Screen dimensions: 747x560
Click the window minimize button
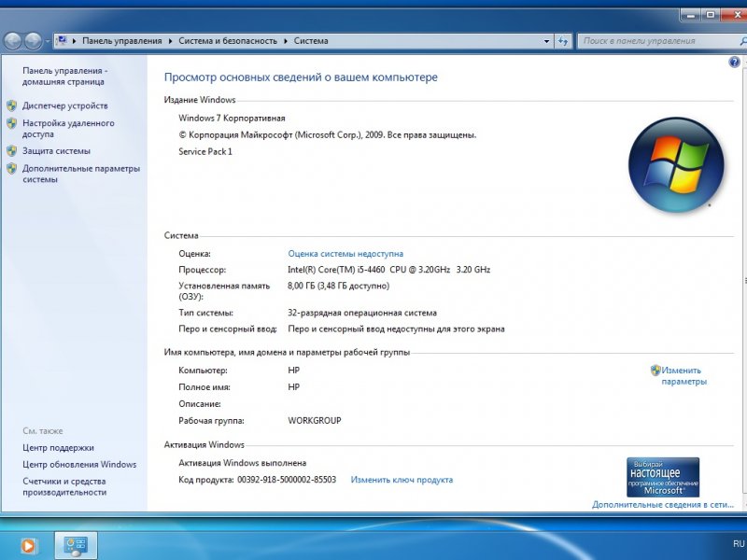[691, 16]
